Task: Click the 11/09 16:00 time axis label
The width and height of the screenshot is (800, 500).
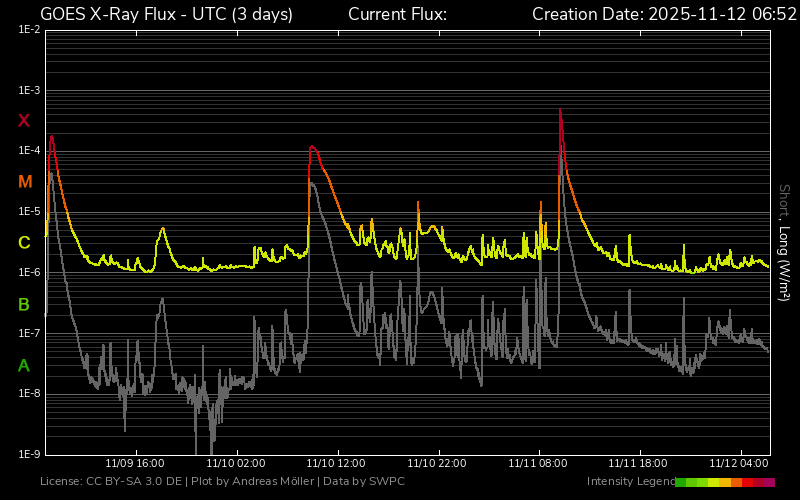Action: 135,463
